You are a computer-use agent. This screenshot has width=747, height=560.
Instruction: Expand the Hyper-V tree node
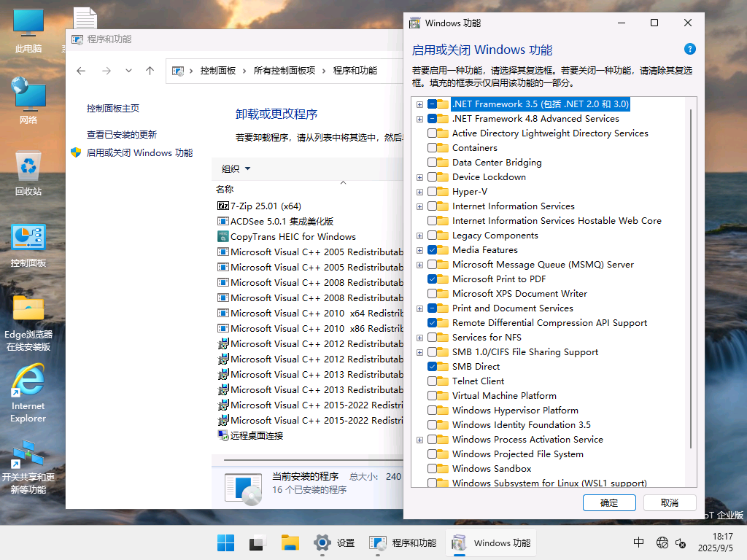pos(419,192)
